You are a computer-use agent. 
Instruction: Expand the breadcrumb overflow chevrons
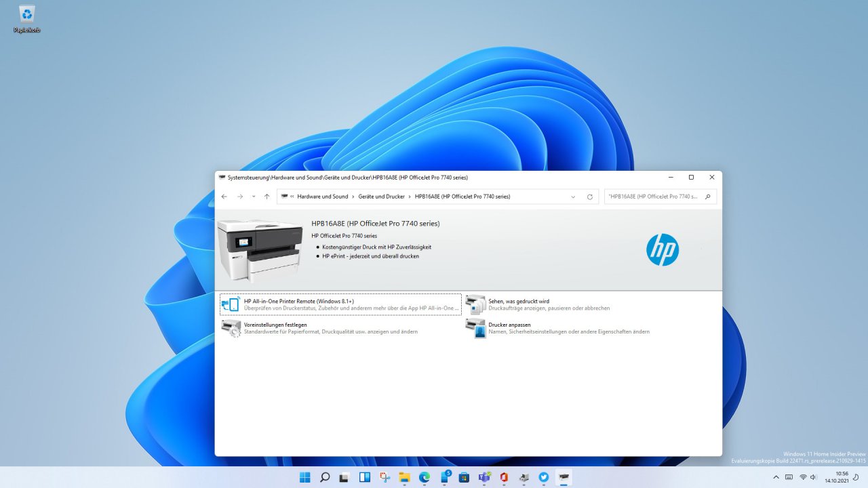pyautogui.click(x=292, y=197)
